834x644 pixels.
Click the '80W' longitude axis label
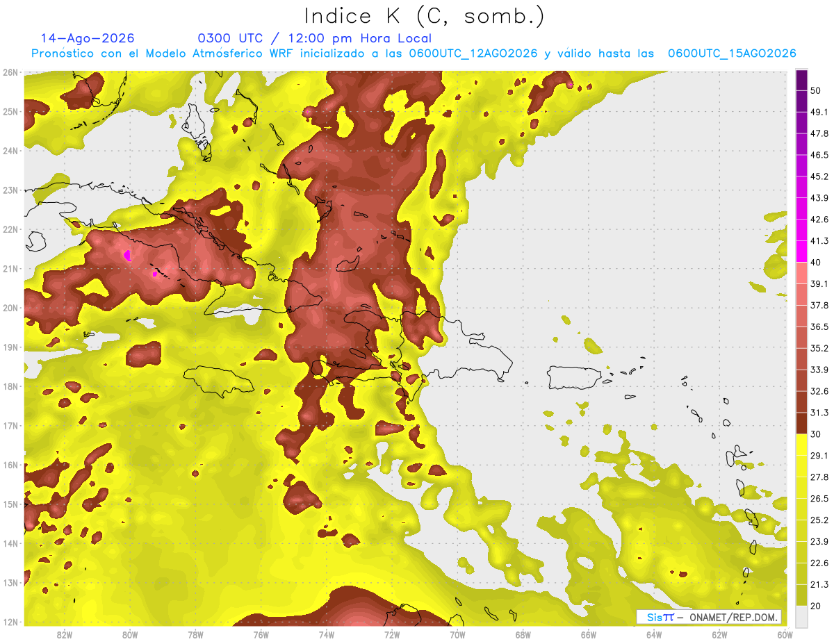coord(130,635)
